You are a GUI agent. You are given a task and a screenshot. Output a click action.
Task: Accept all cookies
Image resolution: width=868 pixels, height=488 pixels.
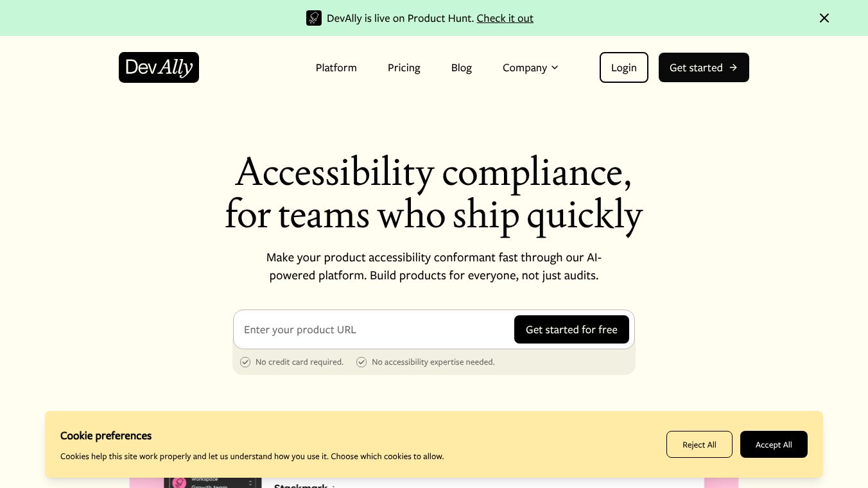pos(774,444)
